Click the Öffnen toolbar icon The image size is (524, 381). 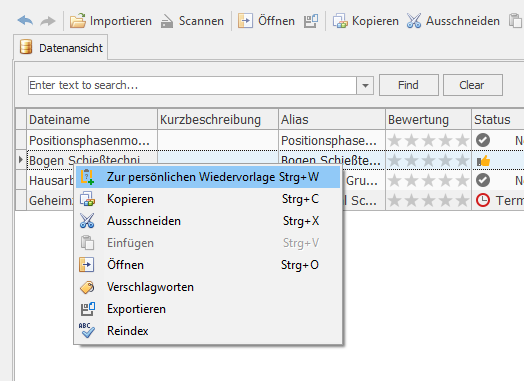(245, 21)
